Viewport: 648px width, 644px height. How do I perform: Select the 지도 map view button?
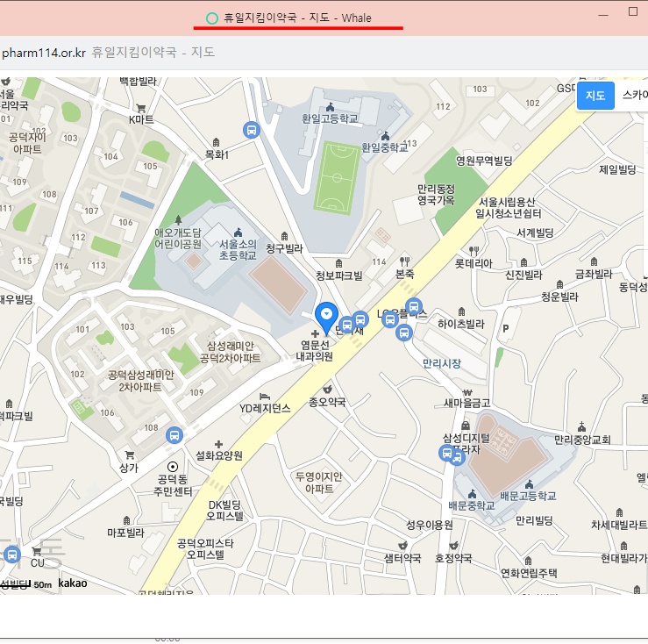click(x=595, y=96)
